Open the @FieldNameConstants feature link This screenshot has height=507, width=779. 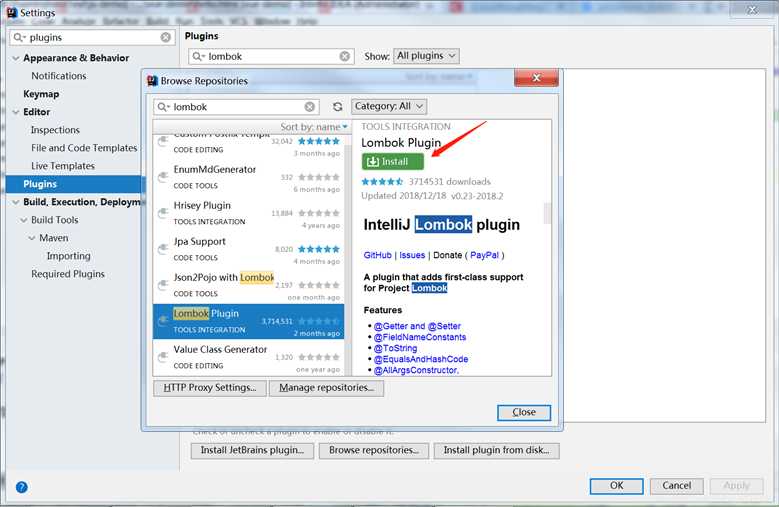[420, 337]
